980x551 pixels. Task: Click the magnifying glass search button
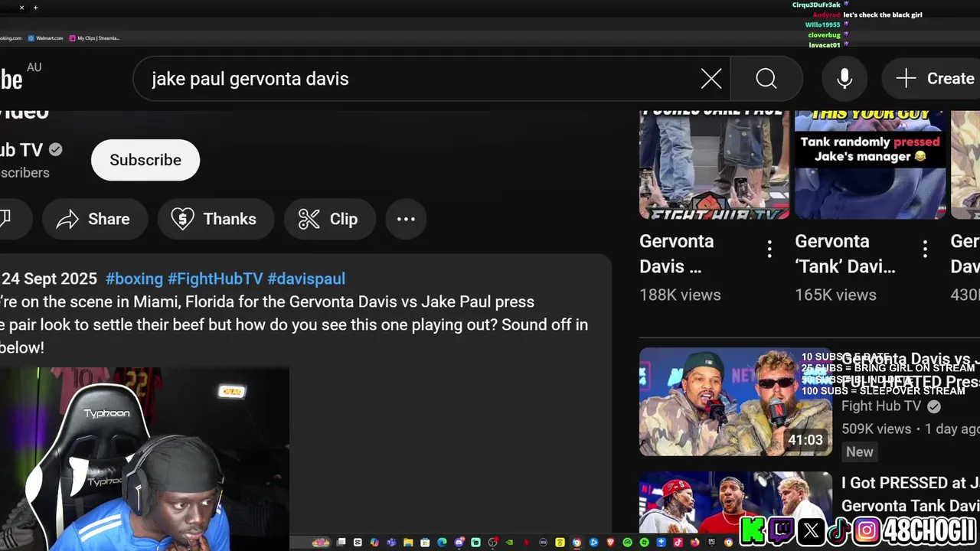click(x=766, y=79)
